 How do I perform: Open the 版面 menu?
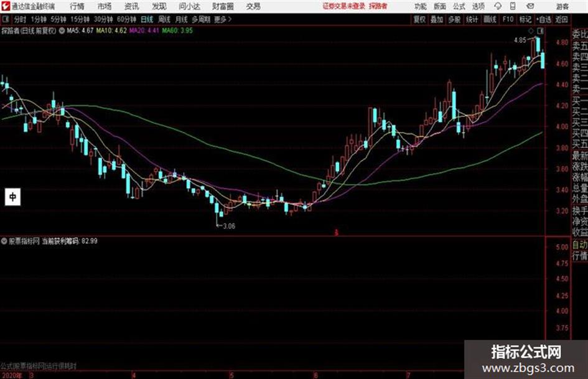click(x=440, y=6)
